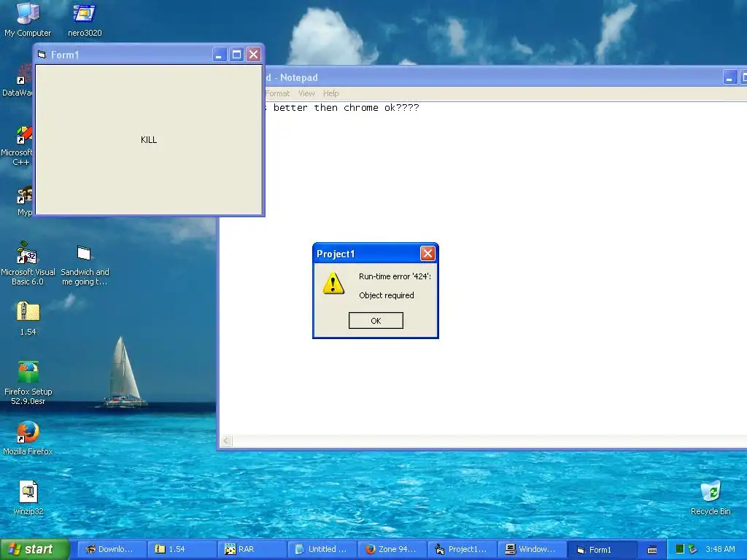Click the keyboard icon near system tray
The height and width of the screenshot is (560, 747).
[x=652, y=550]
